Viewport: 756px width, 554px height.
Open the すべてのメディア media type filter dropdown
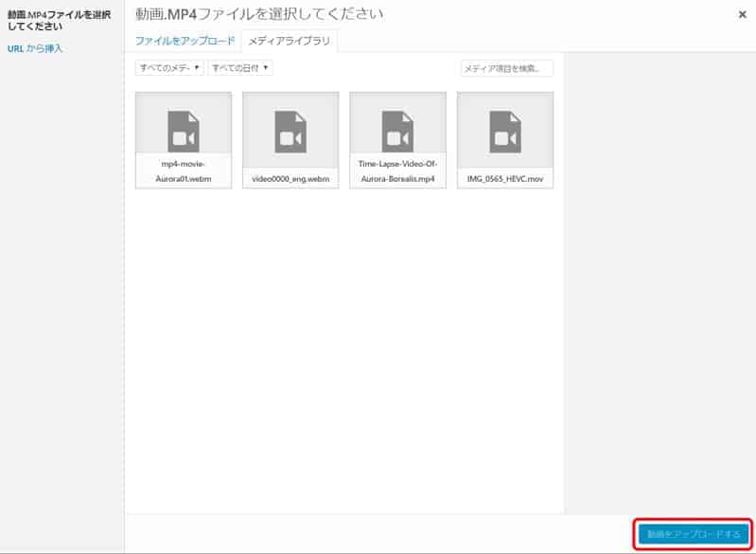click(170, 68)
